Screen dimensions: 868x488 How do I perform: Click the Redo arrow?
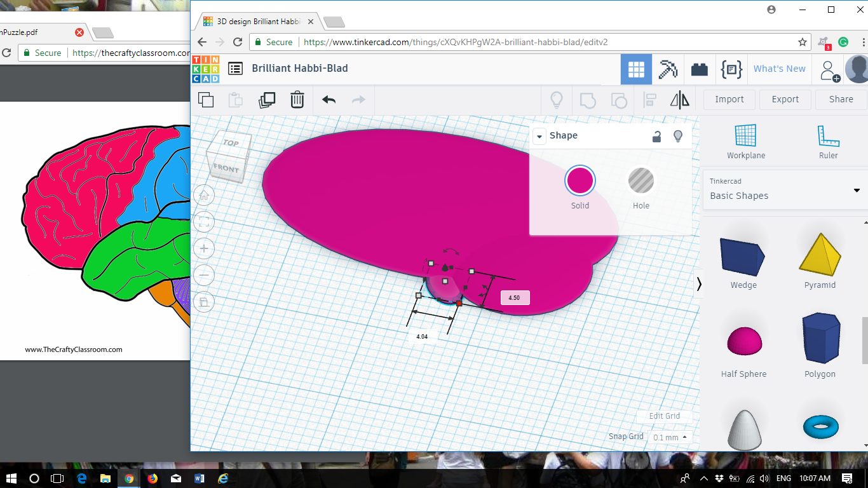[359, 100]
